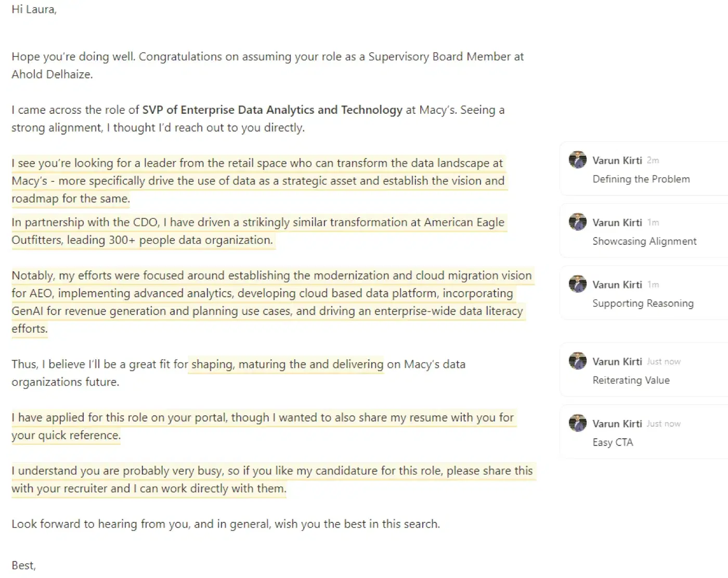Screen dimensions: 728x578
Task: Click highlighted sentence about applying on portal
Action: click(x=263, y=426)
